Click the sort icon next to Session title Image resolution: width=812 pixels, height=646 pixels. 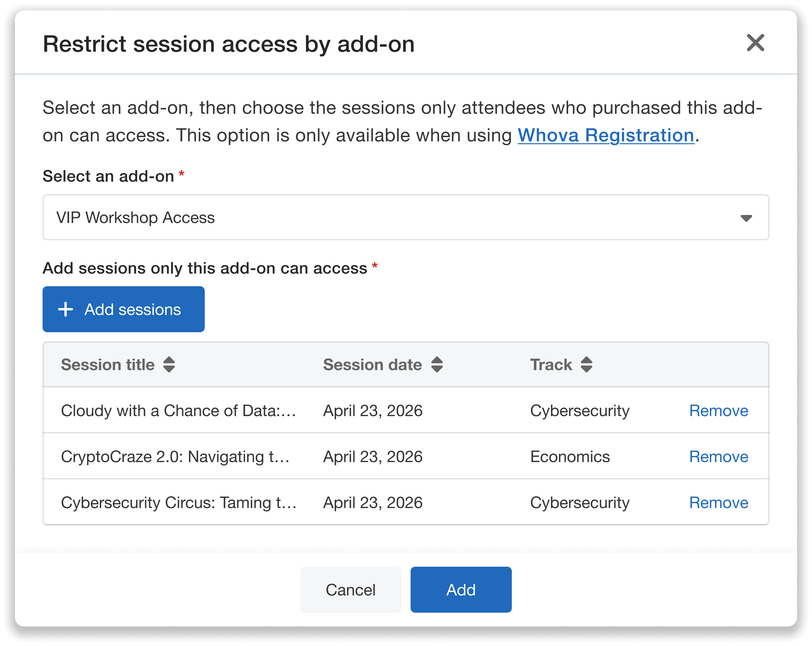pyautogui.click(x=169, y=365)
